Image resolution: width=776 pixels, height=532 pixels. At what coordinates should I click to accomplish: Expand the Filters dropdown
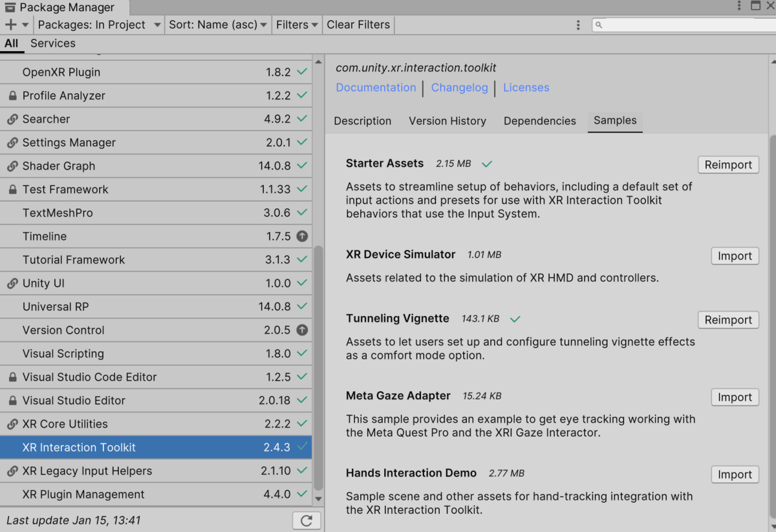pos(297,25)
